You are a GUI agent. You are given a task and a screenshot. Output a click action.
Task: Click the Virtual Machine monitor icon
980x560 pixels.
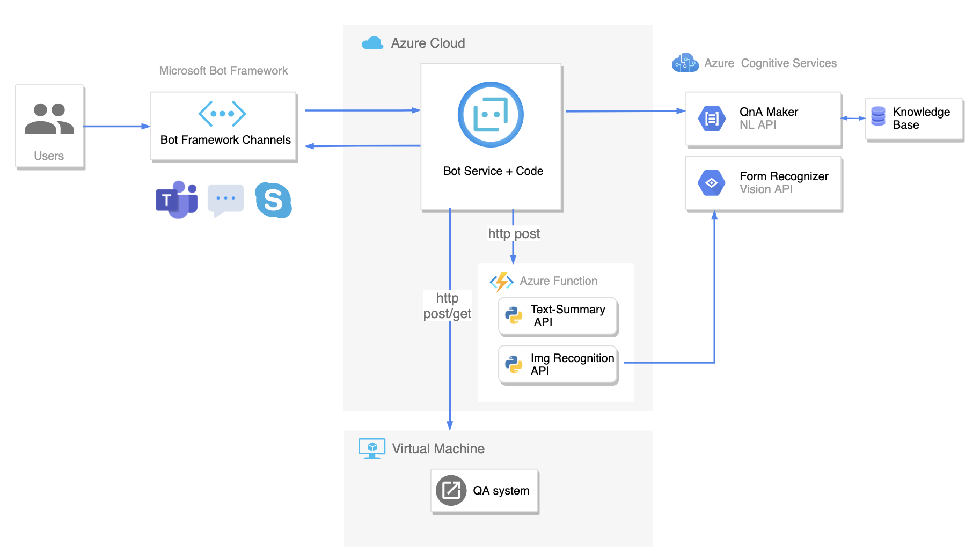point(372,448)
